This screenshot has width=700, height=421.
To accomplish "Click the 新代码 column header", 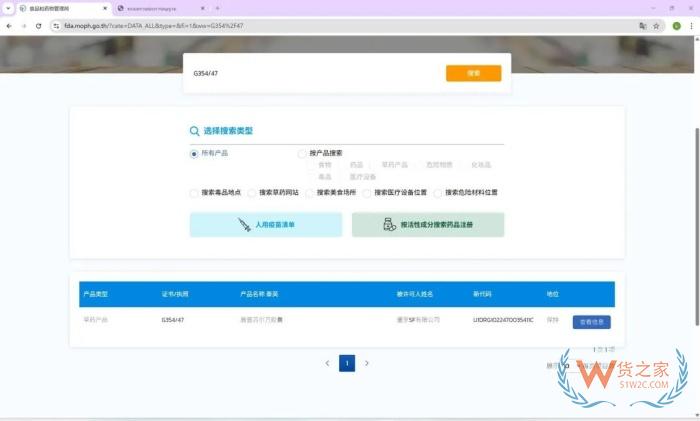I will [x=482, y=294].
